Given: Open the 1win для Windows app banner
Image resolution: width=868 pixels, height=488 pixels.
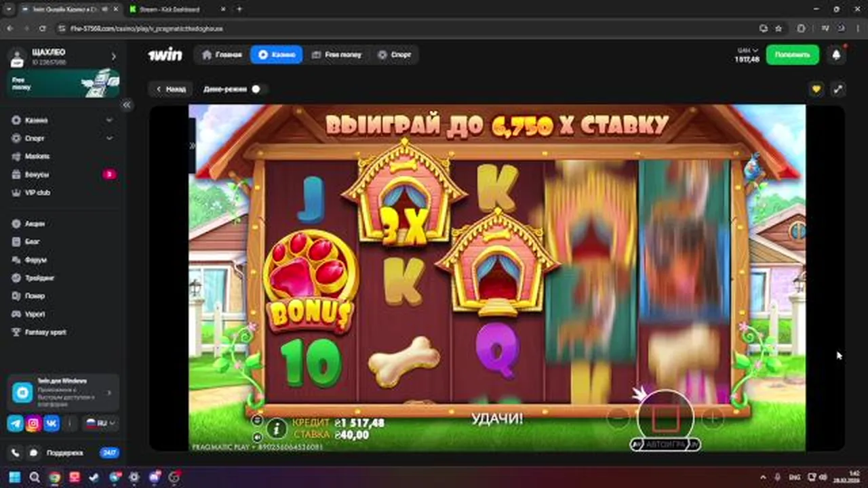Looking at the screenshot, I should tap(63, 392).
